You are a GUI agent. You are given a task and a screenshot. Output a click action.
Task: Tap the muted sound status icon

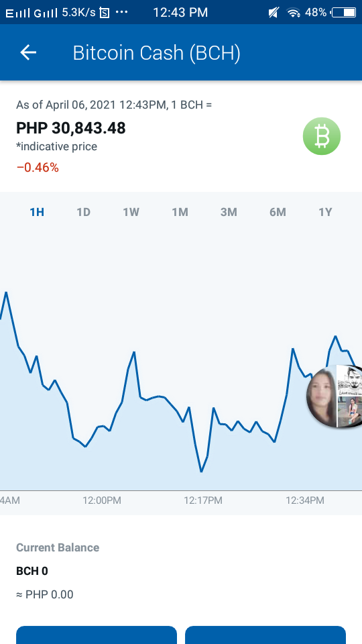(x=273, y=12)
